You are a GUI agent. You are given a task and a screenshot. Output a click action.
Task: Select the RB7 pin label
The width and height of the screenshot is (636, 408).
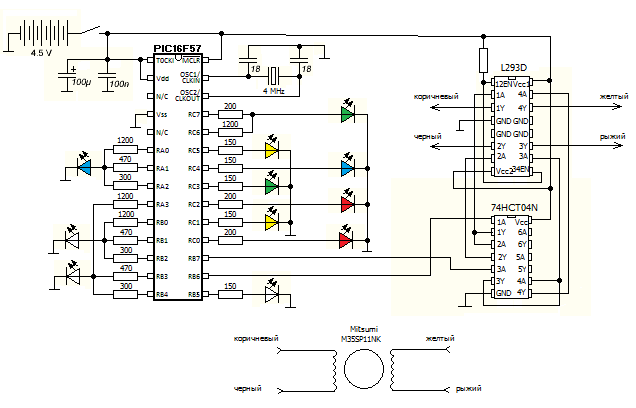click(x=194, y=258)
